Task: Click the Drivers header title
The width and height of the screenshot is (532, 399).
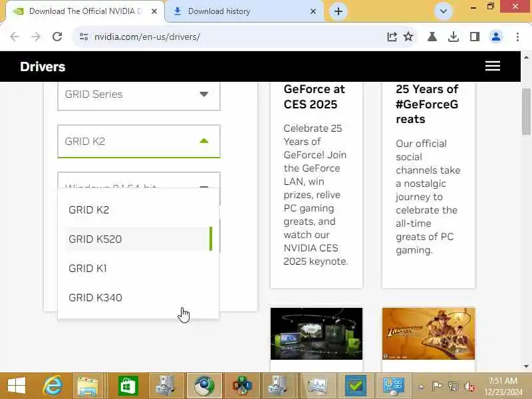Action: click(x=43, y=66)
